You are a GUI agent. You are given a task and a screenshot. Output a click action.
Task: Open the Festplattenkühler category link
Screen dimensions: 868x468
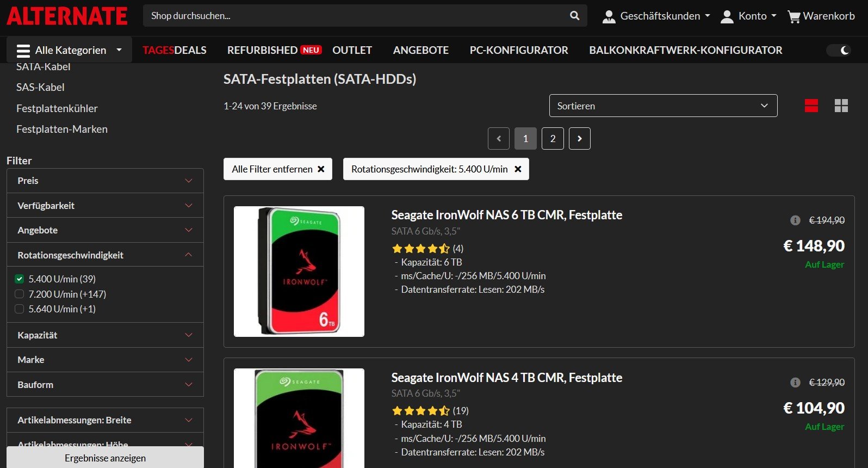(57, 108)
